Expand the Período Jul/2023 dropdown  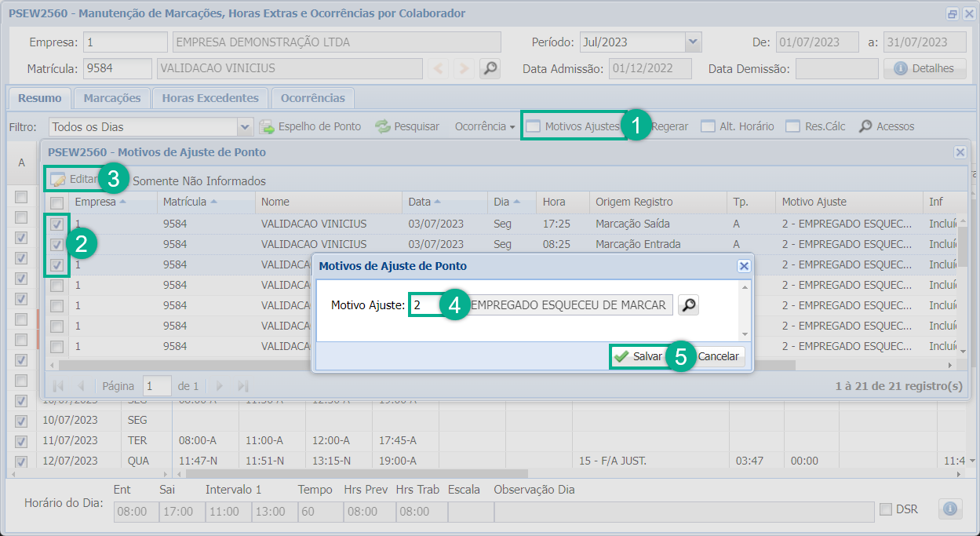tap(693, 42)
